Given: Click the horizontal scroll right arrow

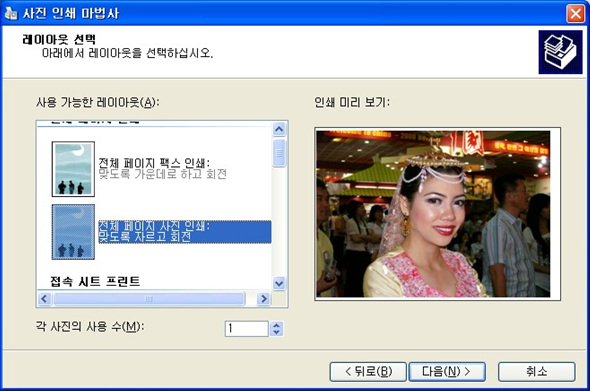Looking at the screenshot, I should (264, 299).
